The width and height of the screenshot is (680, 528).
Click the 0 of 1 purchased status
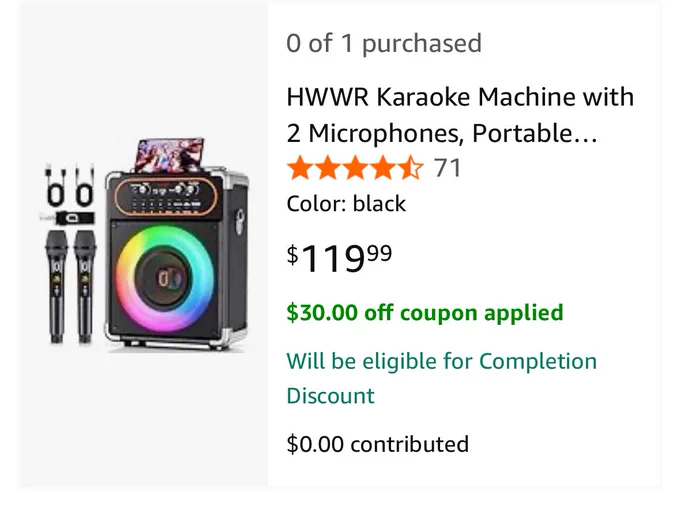384,43
